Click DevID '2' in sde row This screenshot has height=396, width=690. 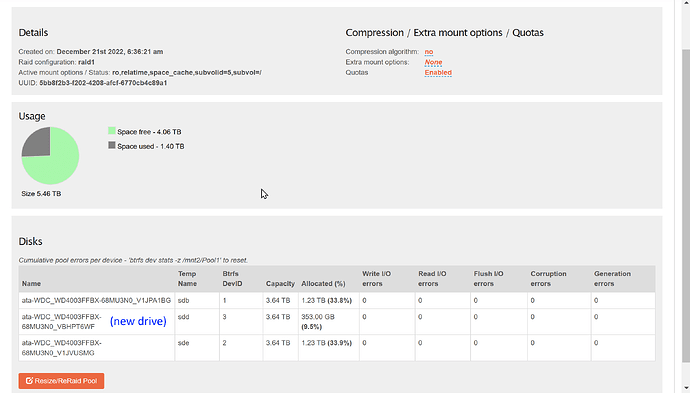(x=224, y=343)
